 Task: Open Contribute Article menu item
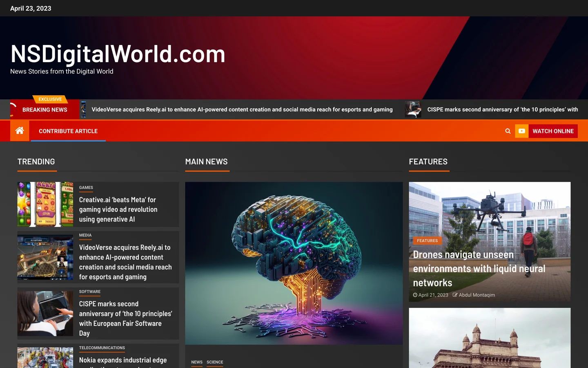coord(68,131)
